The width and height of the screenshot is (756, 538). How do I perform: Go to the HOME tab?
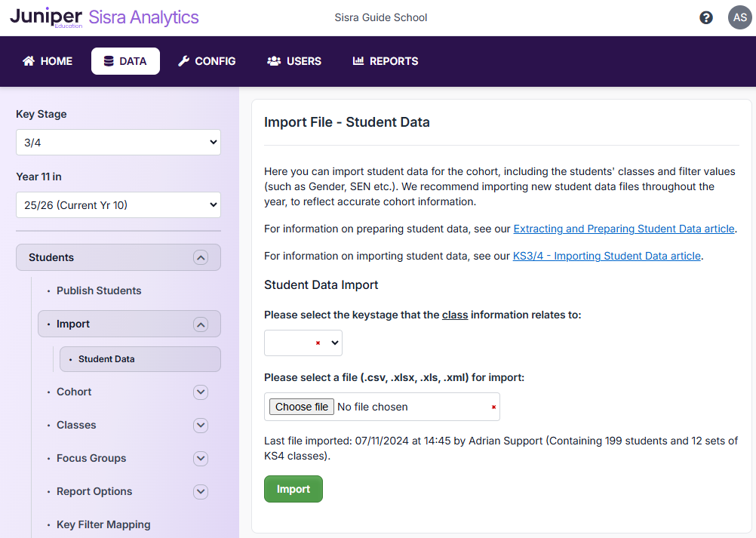[x=48, y=61]
